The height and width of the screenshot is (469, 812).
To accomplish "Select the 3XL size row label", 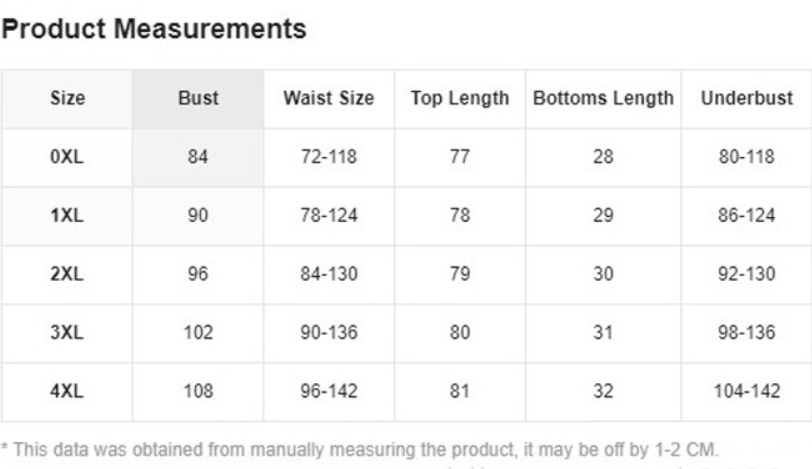I will (67, 333).
